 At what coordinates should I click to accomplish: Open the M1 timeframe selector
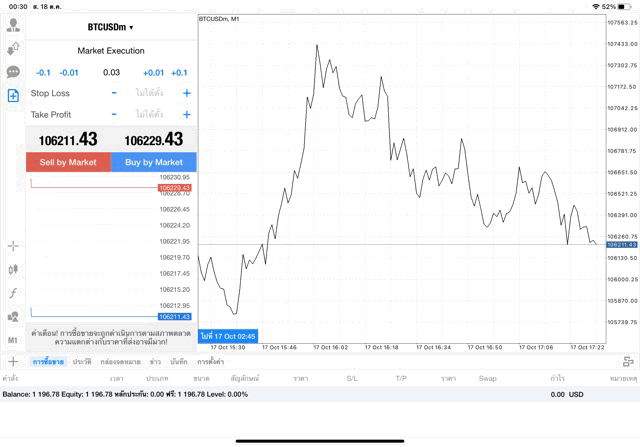pyautogui.click(x=13, y=340)
